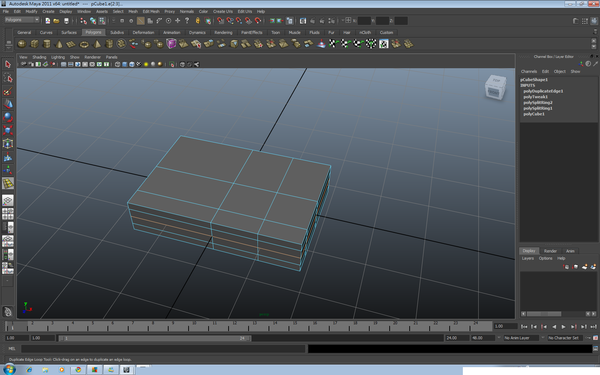Toggle the padlock icon on status line
Image resolution: width=600 pixels, height=375 pixels.
(197, 21)
